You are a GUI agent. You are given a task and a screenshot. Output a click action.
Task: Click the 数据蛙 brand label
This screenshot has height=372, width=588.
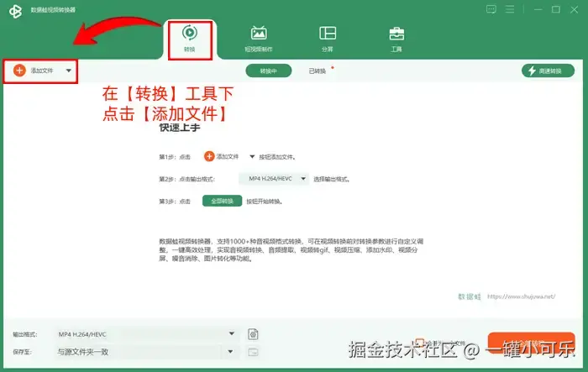pyautogui.click(x=469, y=296)
